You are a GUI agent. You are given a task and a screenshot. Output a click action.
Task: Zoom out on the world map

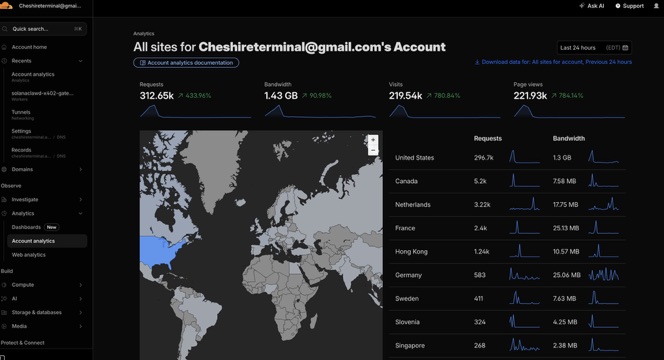click(x=373, y=150)
